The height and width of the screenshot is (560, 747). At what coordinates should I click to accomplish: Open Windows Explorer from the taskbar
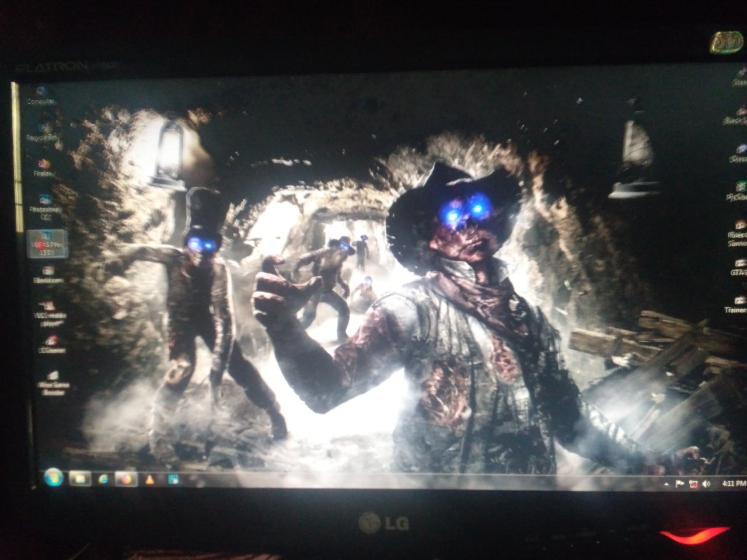click(x=79, y=479)
